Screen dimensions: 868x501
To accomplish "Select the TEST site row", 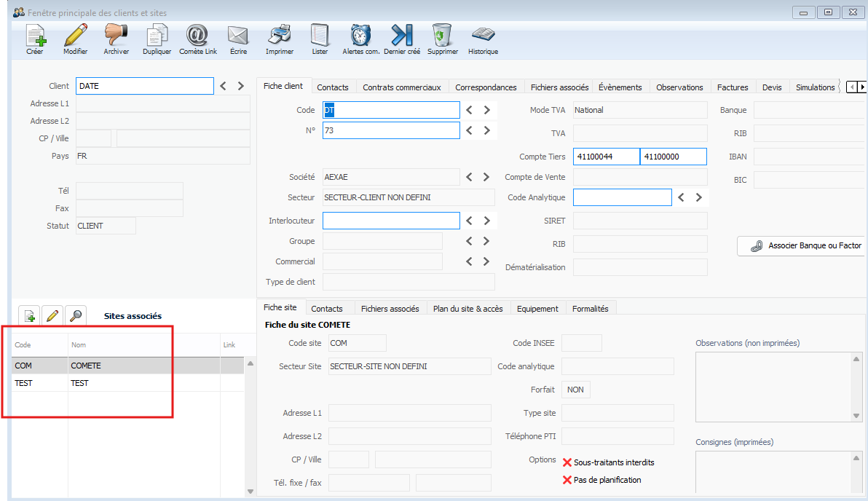I will (79, 383).
